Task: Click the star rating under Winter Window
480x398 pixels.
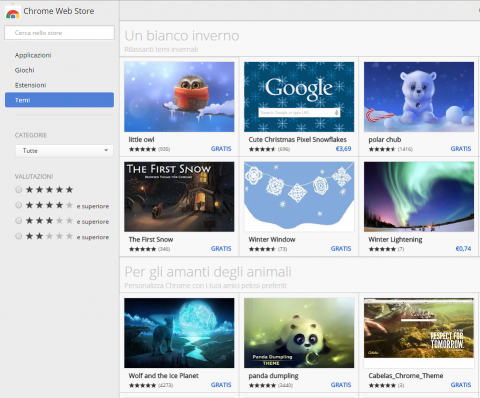Action: pyautogui.click(x=262, y=249)
